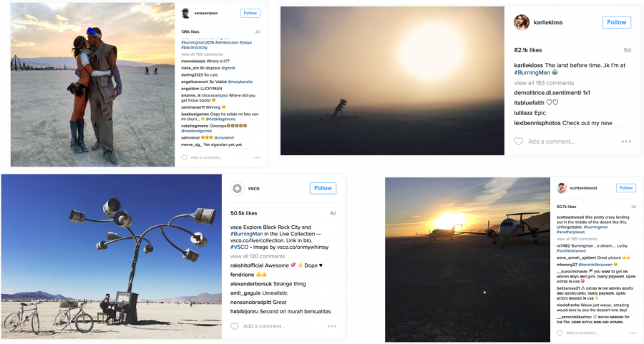Open #VSCO hashtag in vsco caption
644x344 pixels.
(239, 247)
